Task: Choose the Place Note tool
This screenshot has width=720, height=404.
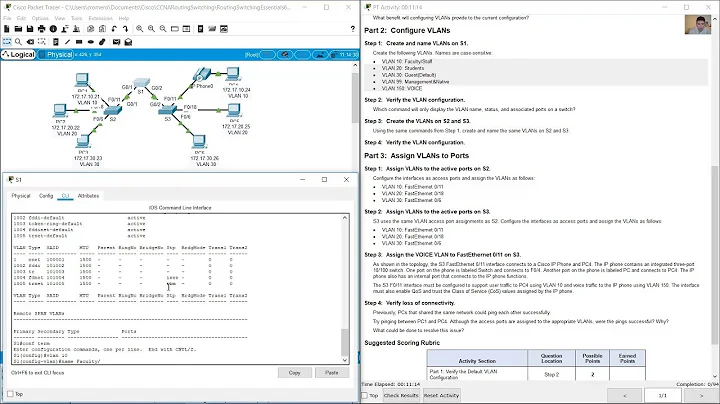Action: 56,42
